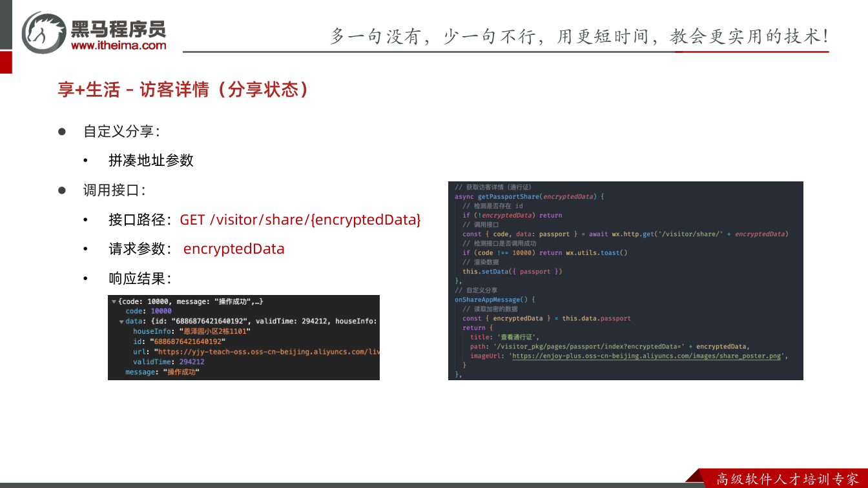
Task: Click the line if (code !== 10000) return wx.utils.toast()
Action: click(545, 252)
